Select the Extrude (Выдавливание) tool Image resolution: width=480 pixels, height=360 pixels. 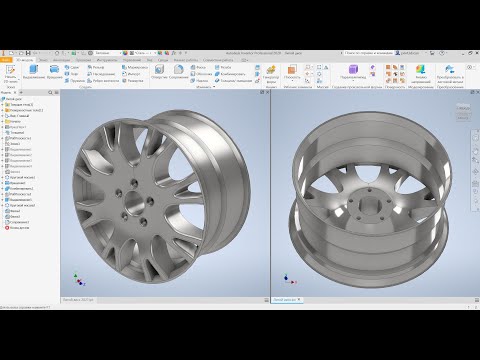coord(34,72)
